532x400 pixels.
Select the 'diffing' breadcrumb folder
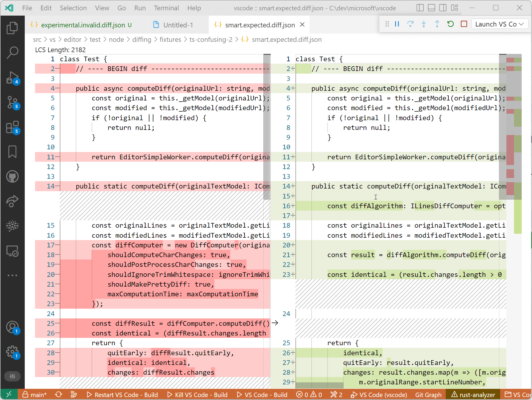pos(142,39)
